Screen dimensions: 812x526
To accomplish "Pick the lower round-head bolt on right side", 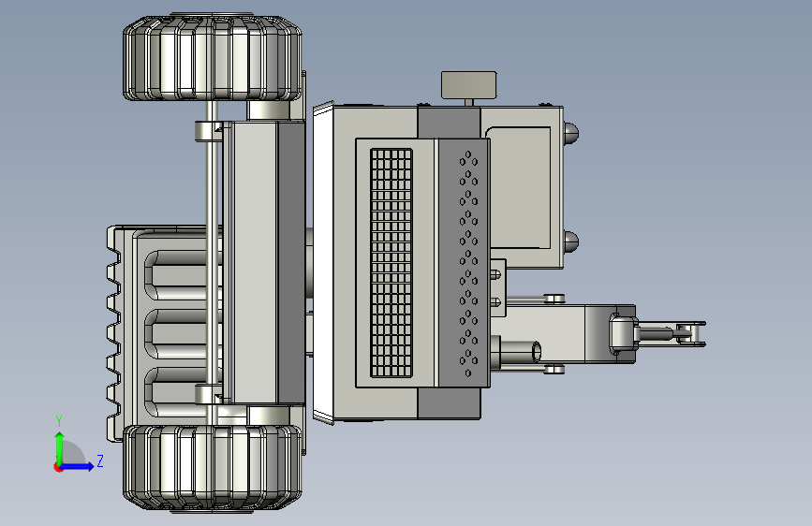I will [570, 241].
